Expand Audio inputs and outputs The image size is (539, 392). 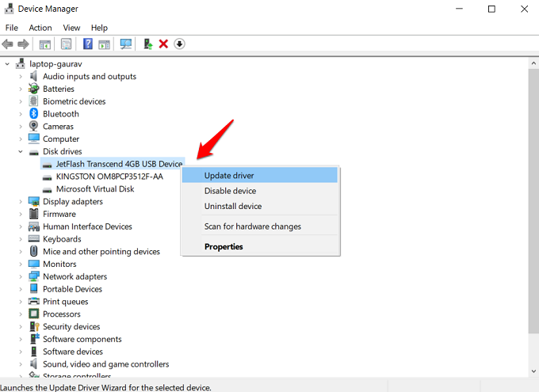[21, 76]
